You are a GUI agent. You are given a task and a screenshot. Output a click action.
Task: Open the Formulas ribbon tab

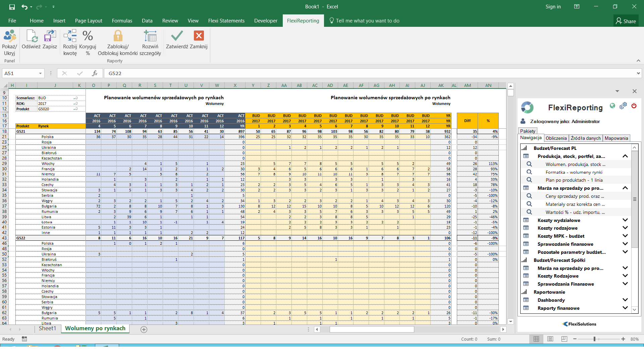click(x=122, y=21)
